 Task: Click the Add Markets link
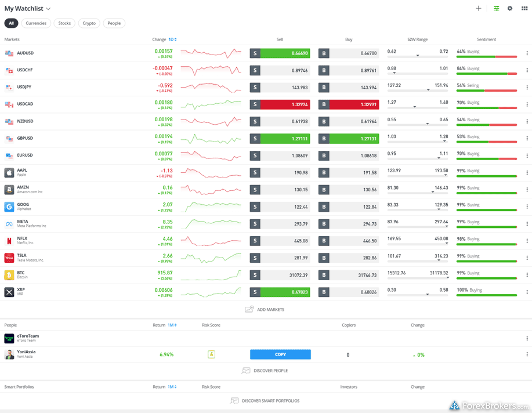pos(265,310)
